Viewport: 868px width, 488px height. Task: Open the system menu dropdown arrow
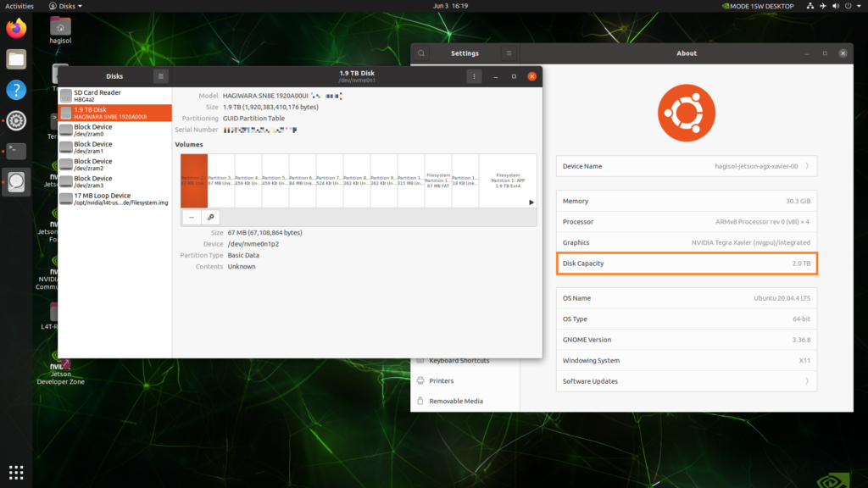[860, 6]
